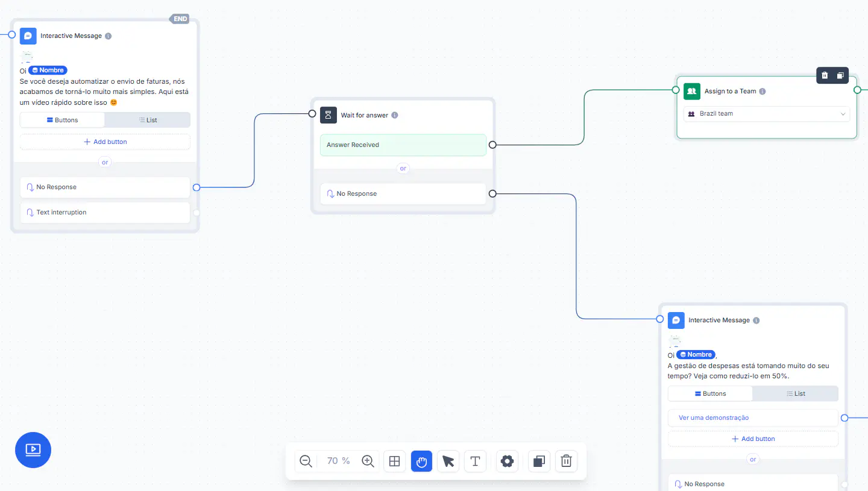Show info for left Interactive Message
The height and width of the screenshot is (491, 868).
pyautogui.click(x=108, y=36)
